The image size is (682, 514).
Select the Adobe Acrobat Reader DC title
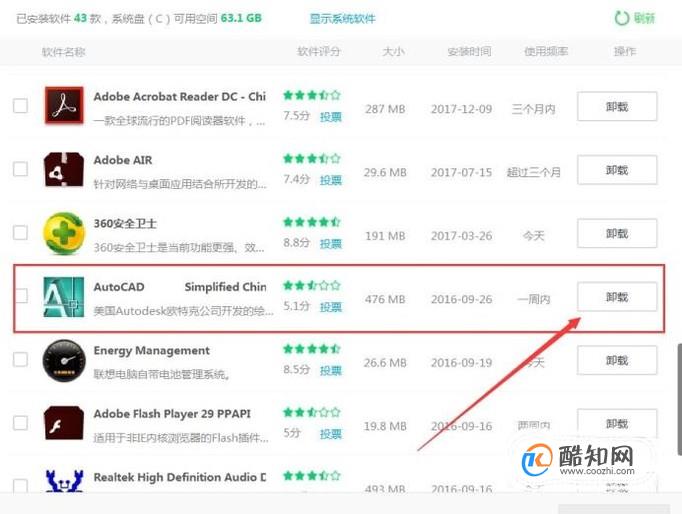(x=180, y=97)
